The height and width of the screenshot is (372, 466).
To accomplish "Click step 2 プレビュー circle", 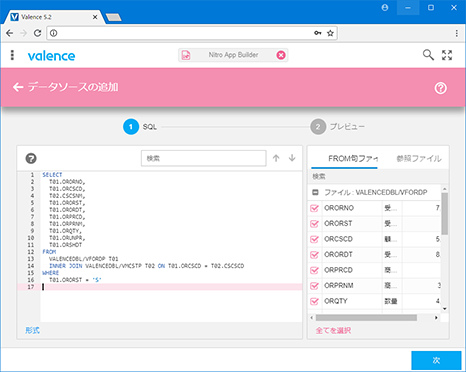I will [318, 127].
